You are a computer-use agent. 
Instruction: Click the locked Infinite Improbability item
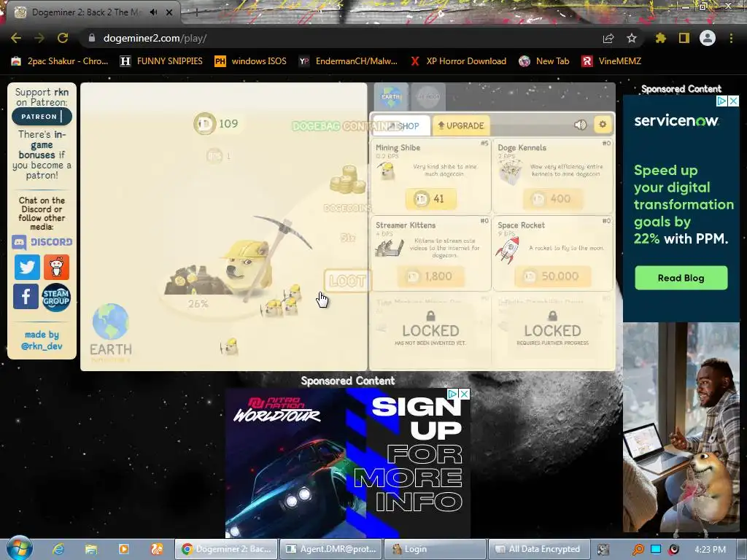click(x=553, y=330)
